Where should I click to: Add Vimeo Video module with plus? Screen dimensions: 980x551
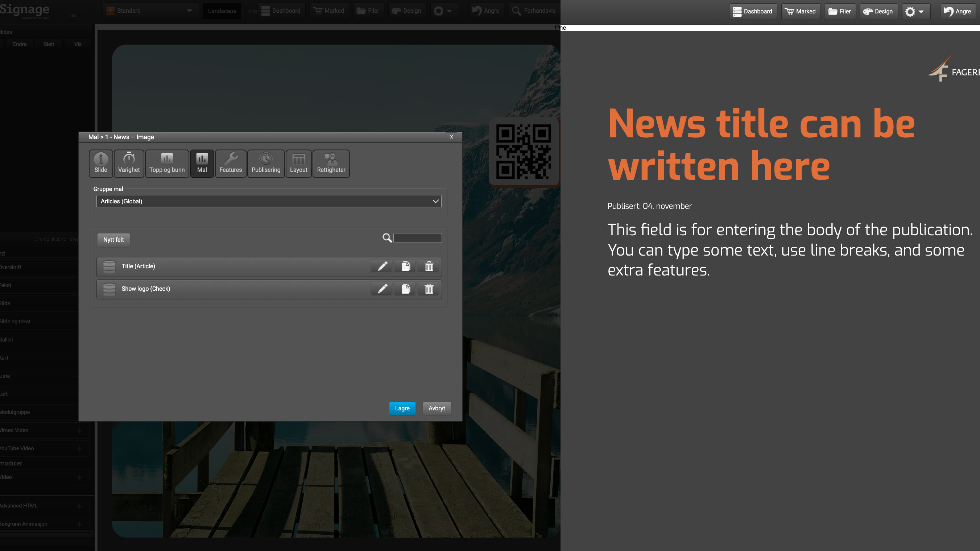click(79, 431)
